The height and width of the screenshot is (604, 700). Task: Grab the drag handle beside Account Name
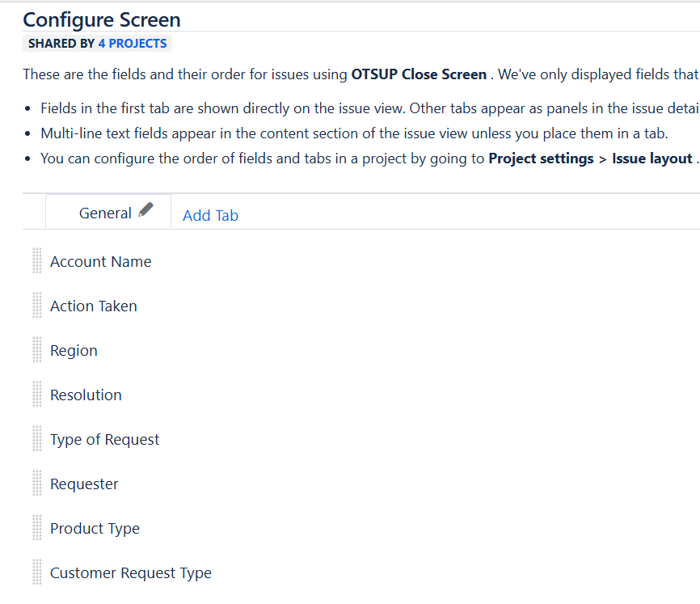tap(37, 260)
